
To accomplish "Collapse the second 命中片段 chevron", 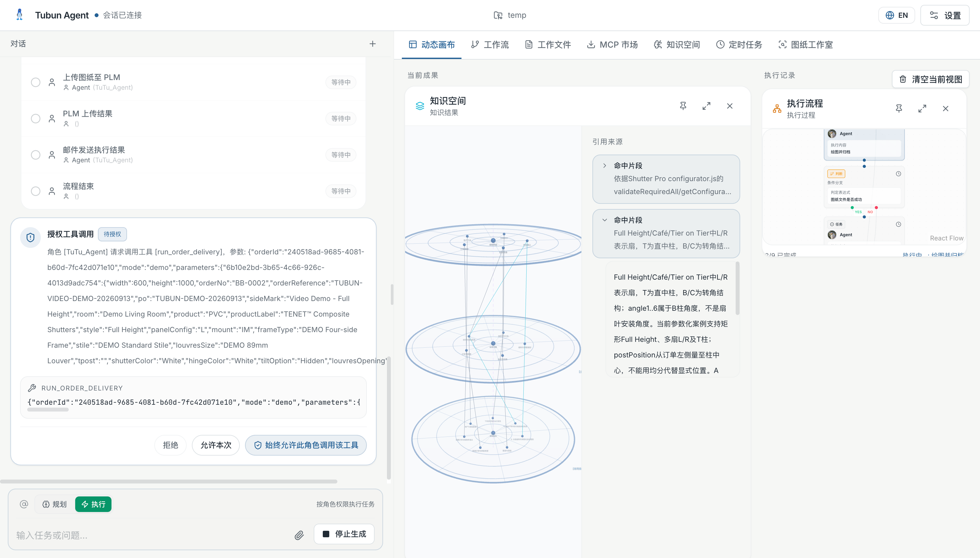I will [x=604, y=220].
